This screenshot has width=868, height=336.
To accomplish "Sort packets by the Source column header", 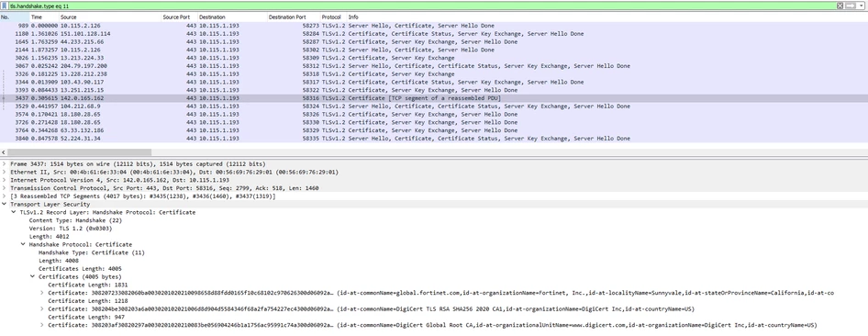I will pyautogui.click(x=109, y=17).
